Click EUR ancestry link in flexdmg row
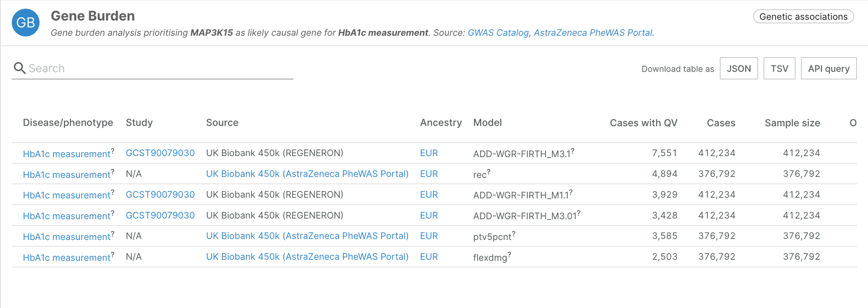Screen dimensions: 868x308 click(x=429, y=257)
